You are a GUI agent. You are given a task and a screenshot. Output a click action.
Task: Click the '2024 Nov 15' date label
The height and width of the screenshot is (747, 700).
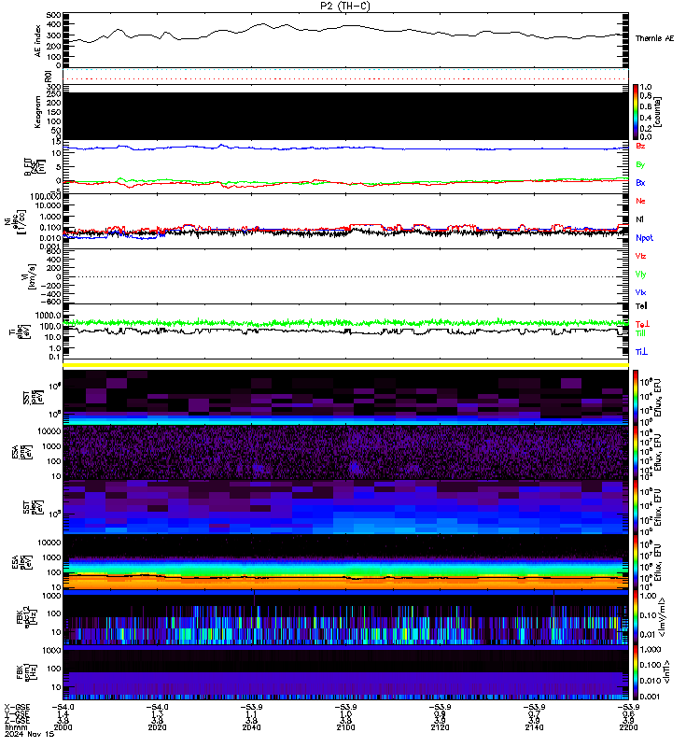29,734
